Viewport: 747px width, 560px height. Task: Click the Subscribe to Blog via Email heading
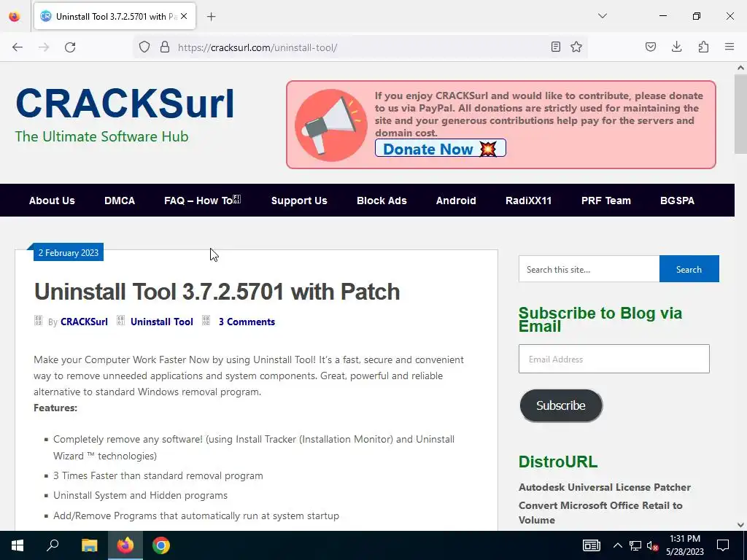coord(600,319)
